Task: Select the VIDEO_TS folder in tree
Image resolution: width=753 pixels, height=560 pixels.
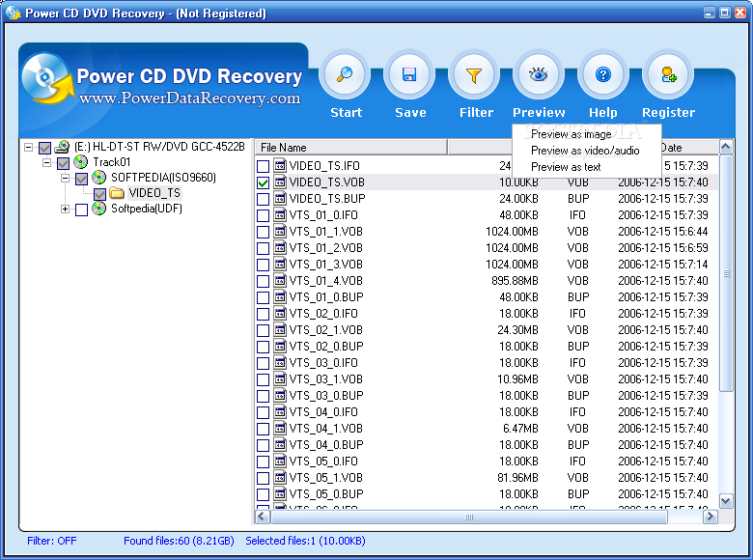Action: click(x=154, y=193)
